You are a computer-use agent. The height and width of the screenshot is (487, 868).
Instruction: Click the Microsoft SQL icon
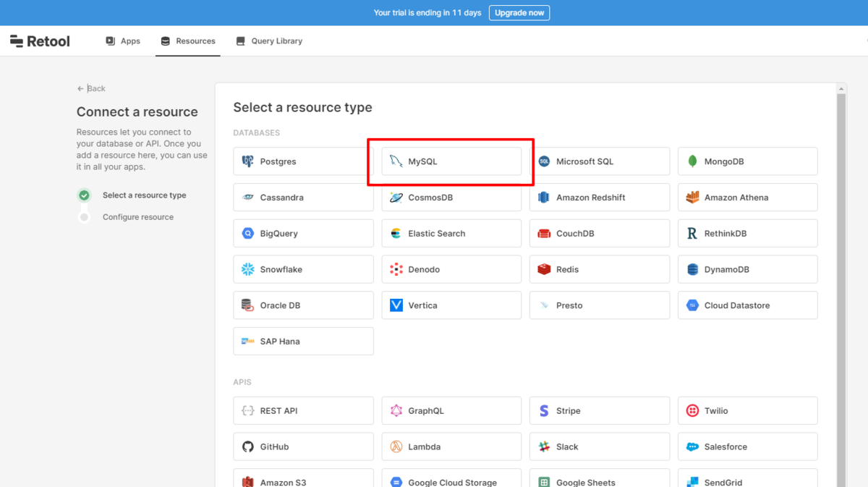click(x=544, y=161)
